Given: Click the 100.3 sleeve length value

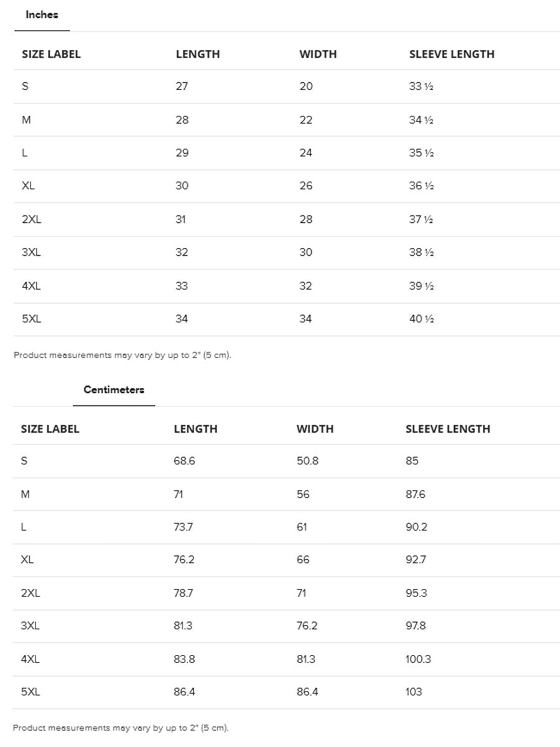Looking at the screenshot, I should pyautogui.click(x=418, y=659).
